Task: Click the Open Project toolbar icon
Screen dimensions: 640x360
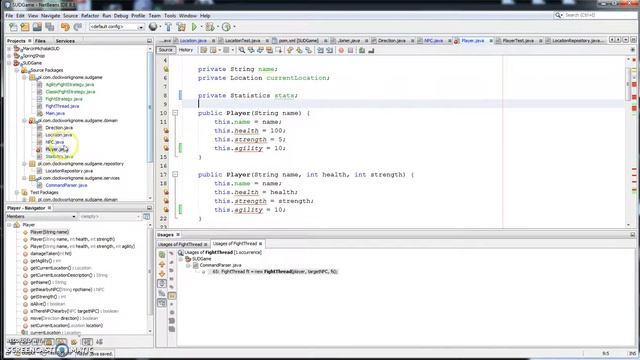Action: click(x=37, y=27)
